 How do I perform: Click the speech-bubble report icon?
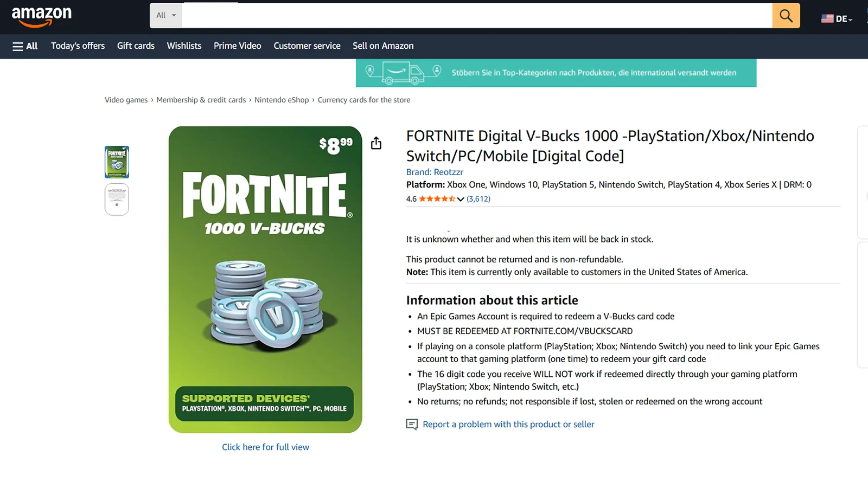click(412, 425)
